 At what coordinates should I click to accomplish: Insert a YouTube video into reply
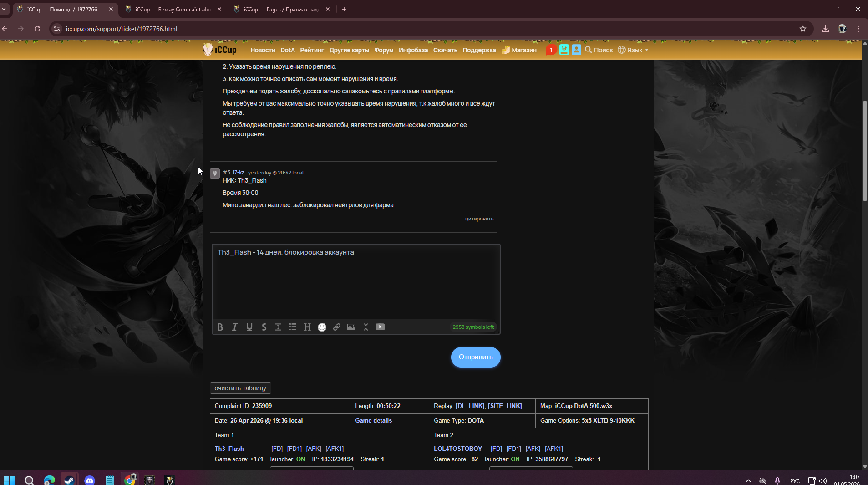click(x=381, y=327)
